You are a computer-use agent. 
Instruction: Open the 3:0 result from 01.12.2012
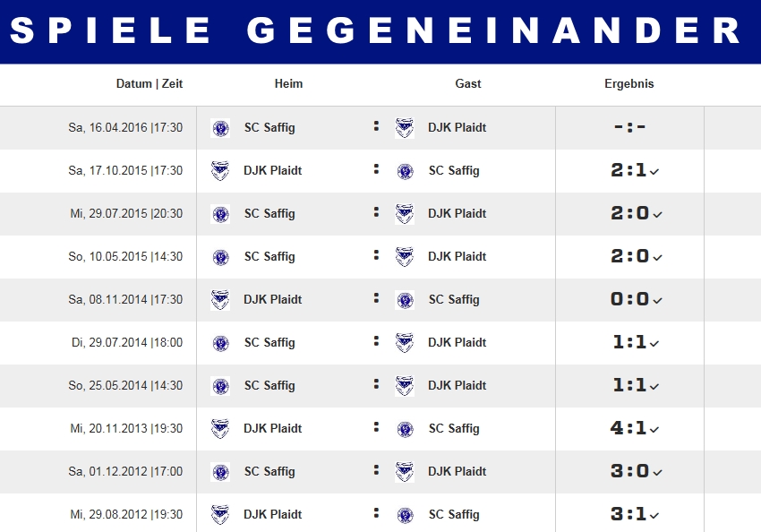pos(629,472)
